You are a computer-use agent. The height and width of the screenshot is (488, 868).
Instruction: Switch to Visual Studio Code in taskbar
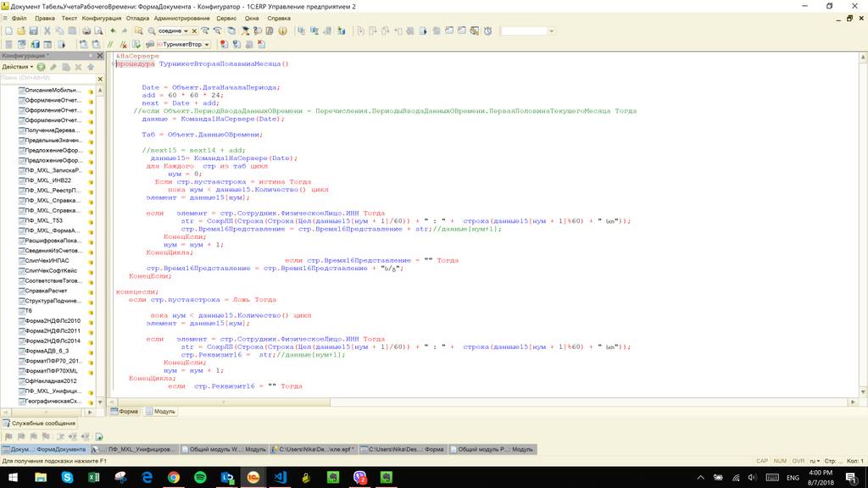pos(280,477)
